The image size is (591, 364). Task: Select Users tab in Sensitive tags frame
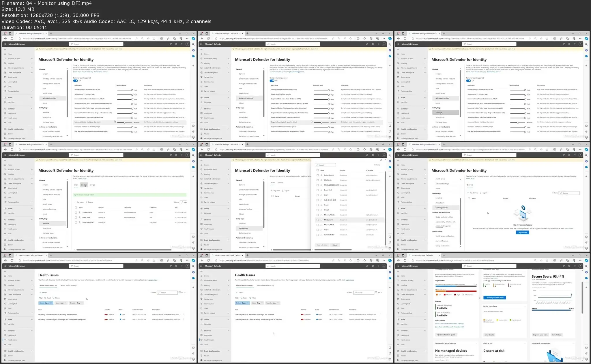click(76, 185)
